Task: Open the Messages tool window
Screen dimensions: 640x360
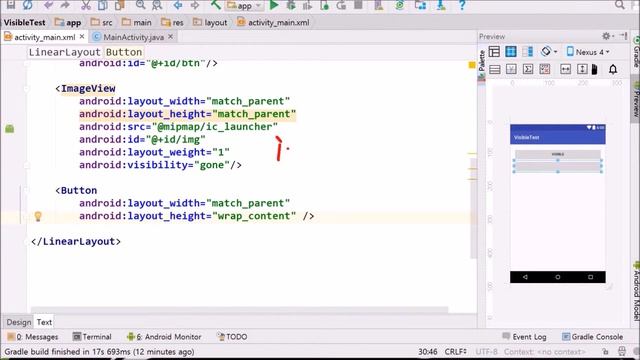Action: [x=33, y=337]
